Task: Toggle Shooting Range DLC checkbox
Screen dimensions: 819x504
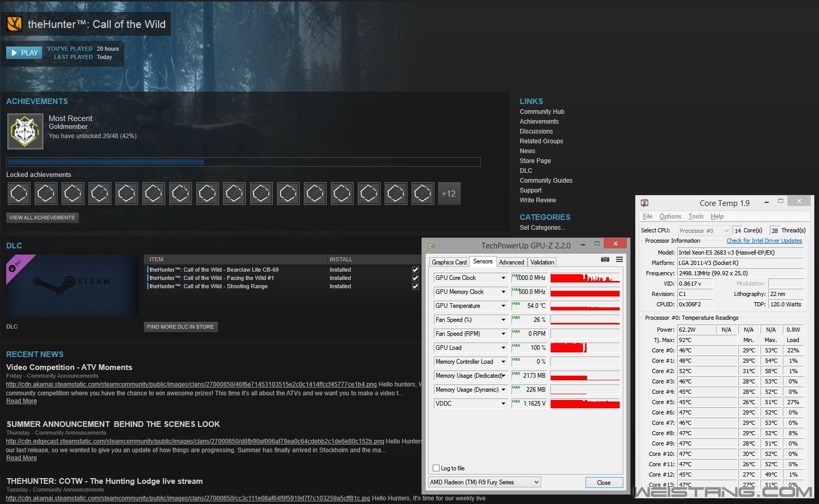Action: click(415, 286)
